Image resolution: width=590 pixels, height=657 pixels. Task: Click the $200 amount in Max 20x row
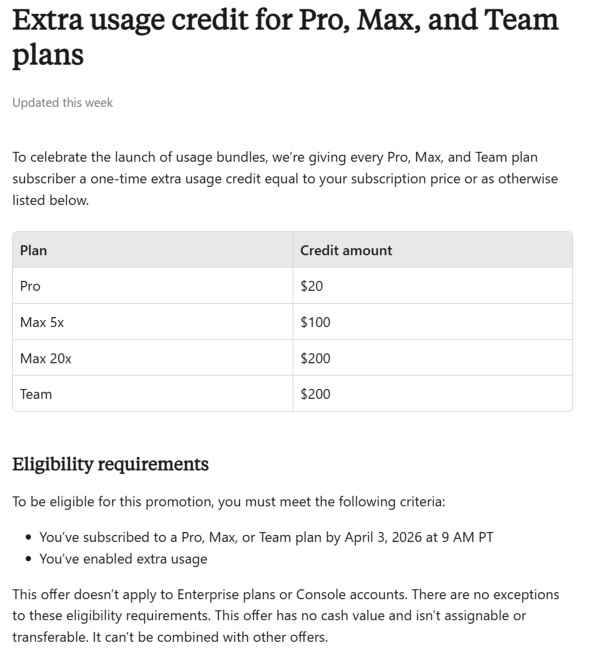pos(315,358)
